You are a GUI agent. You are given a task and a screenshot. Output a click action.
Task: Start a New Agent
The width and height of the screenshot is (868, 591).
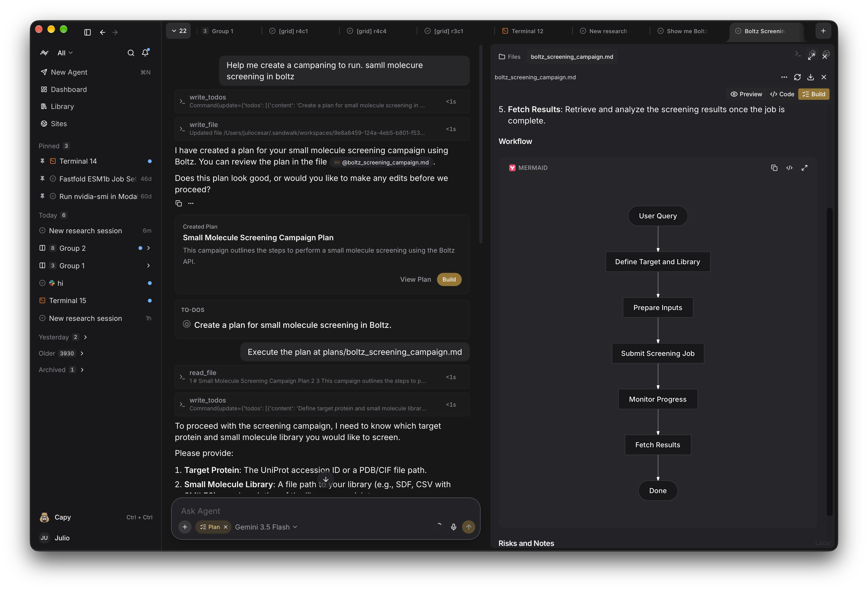tap(95, 72)
